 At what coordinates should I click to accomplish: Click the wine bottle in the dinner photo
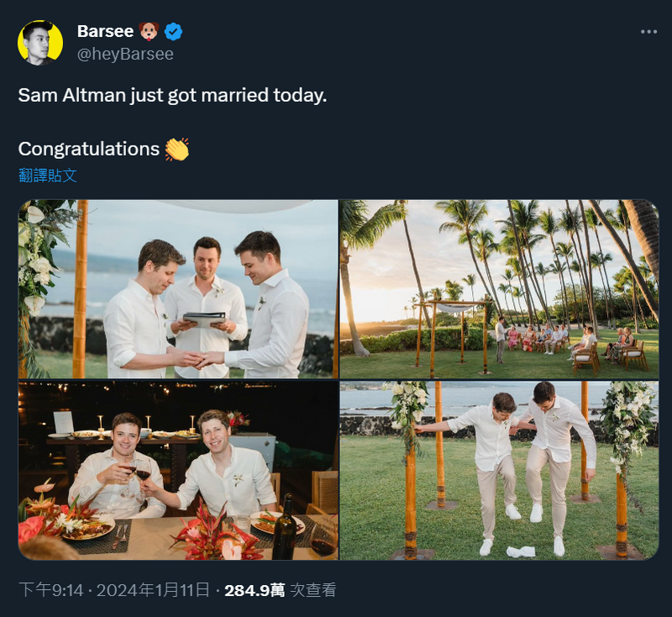coord(285,528)
